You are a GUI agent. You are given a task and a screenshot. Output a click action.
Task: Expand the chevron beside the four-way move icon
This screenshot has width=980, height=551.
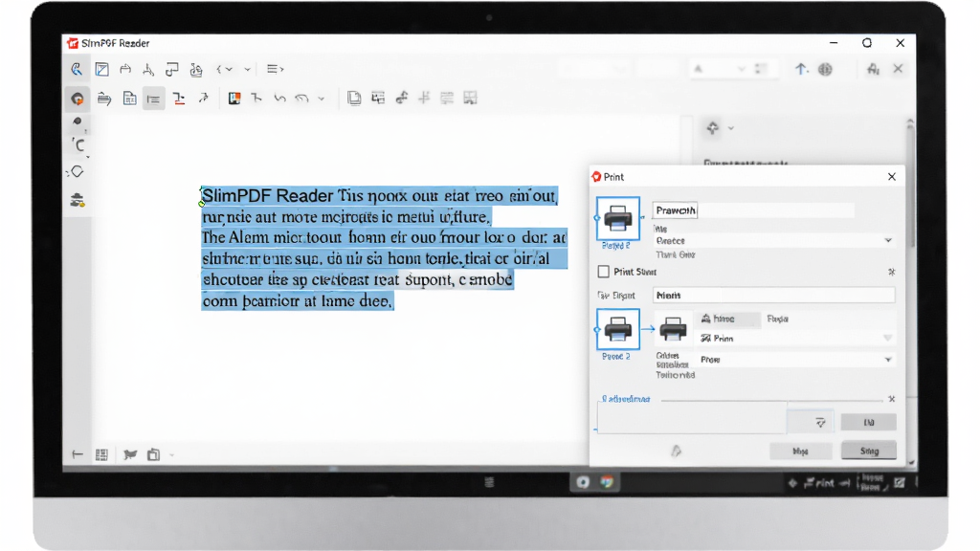tap(730, 128)
